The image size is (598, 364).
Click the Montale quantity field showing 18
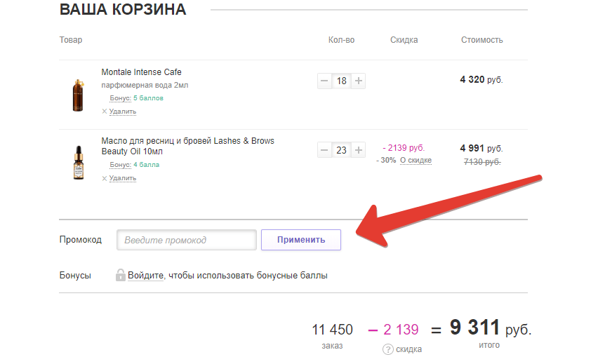tap(341, 81)
